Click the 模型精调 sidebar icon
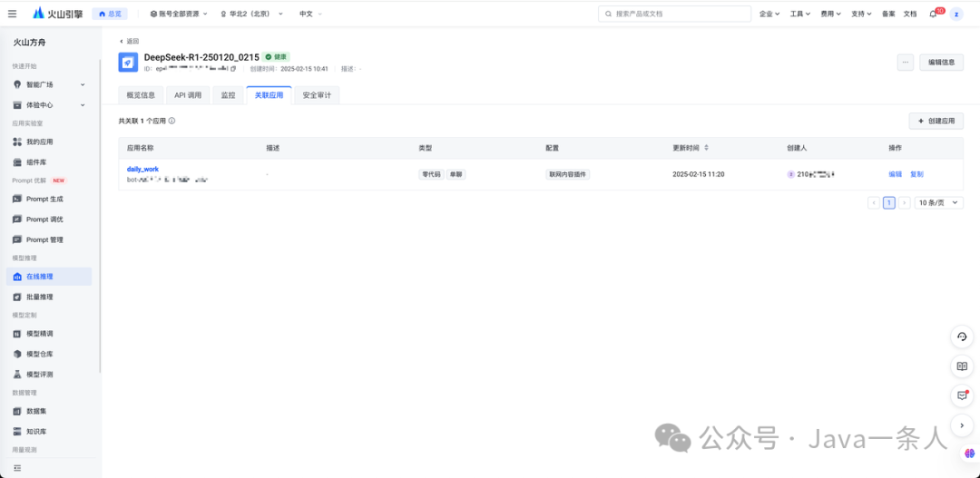Screen dimensions: 980x478 point(17,334)
